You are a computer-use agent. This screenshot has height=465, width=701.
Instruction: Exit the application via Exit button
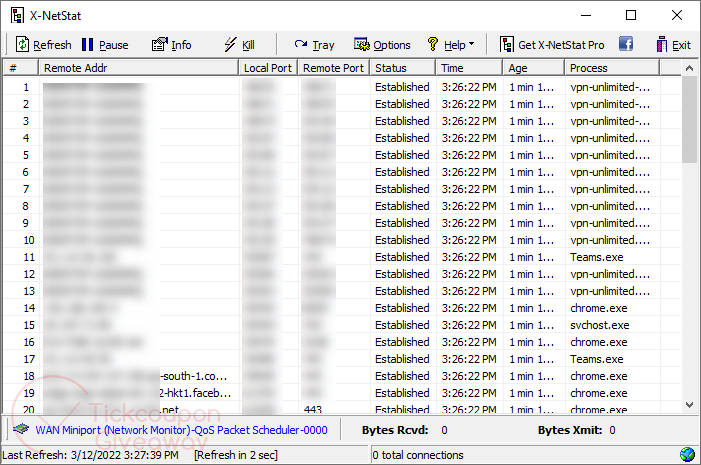pos(674,45)
